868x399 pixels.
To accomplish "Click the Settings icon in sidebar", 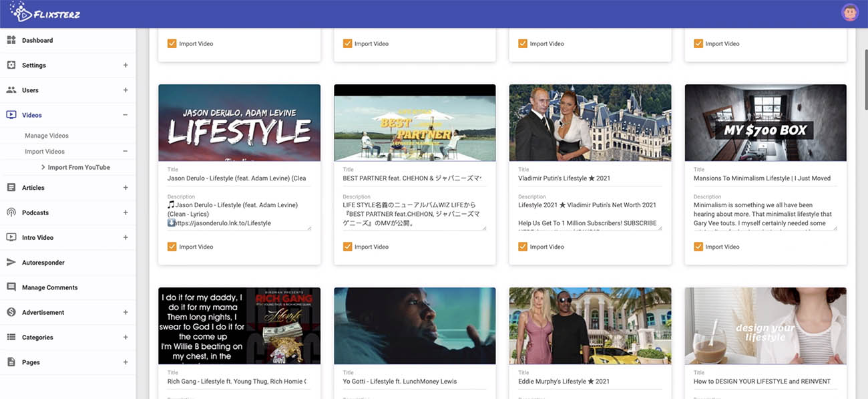I will [11, 65].
